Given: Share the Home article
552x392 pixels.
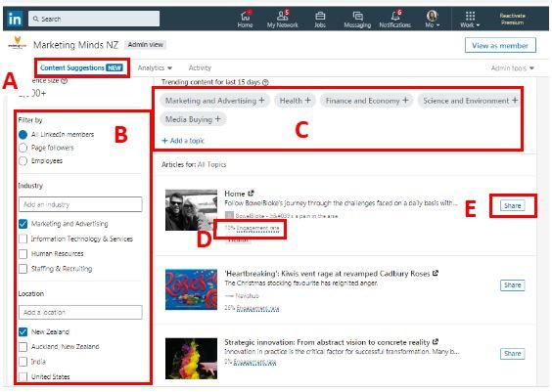Looking at the screenshot, I should click(512, 205).
